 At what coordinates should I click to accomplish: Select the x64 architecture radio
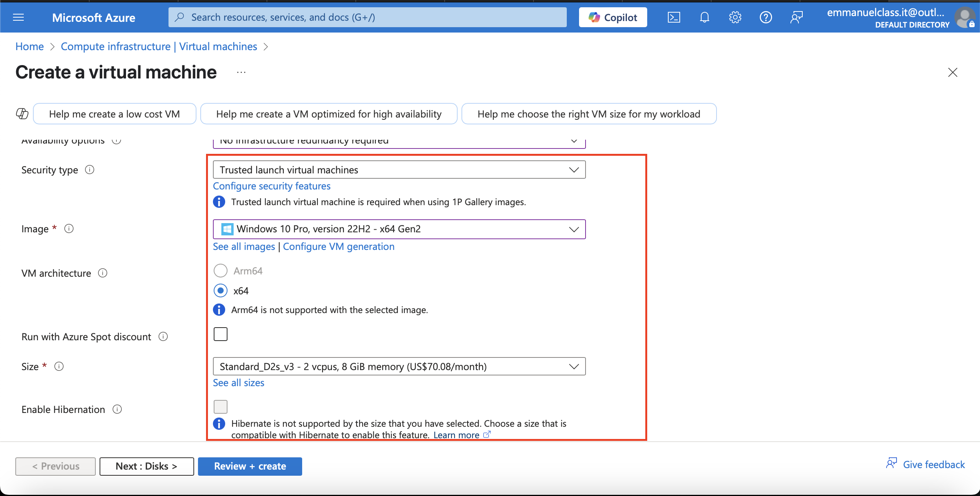221,290
